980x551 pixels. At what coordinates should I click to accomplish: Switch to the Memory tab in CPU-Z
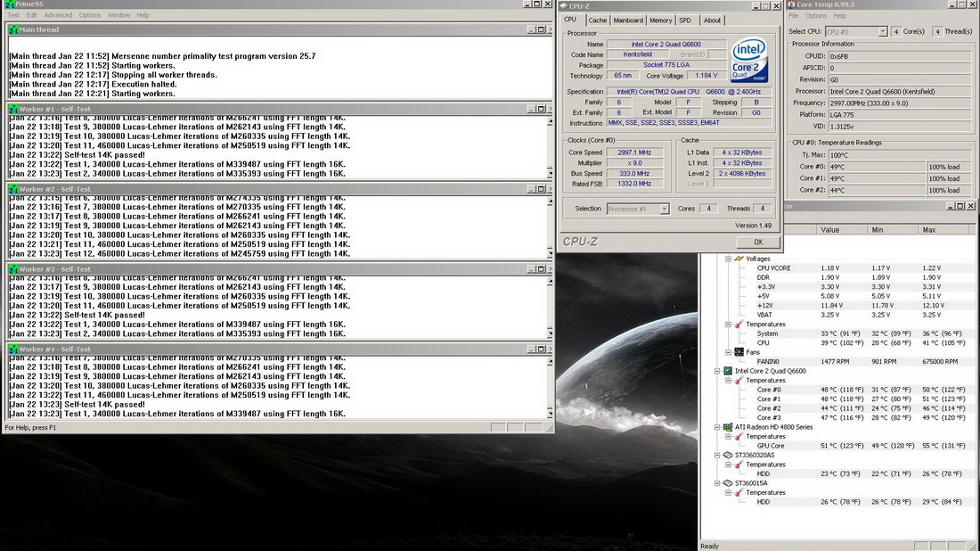[661, 21]
